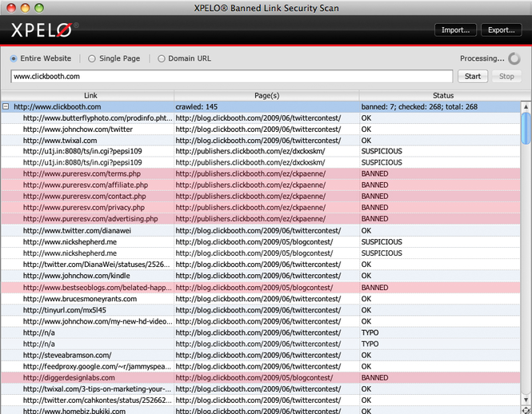Click the scrollbar up arrow
This screenshot has width=532, height=414.
click(526, 106)
